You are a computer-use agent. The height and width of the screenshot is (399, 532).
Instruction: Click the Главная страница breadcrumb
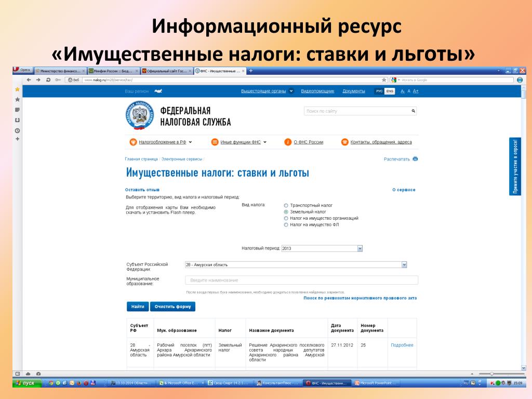[x=141, y=159]
